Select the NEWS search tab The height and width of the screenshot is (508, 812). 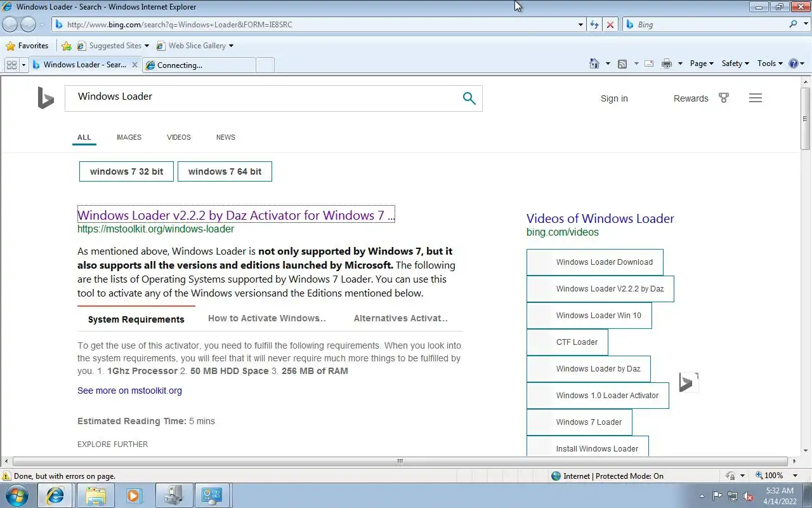(x=225, y=137)
